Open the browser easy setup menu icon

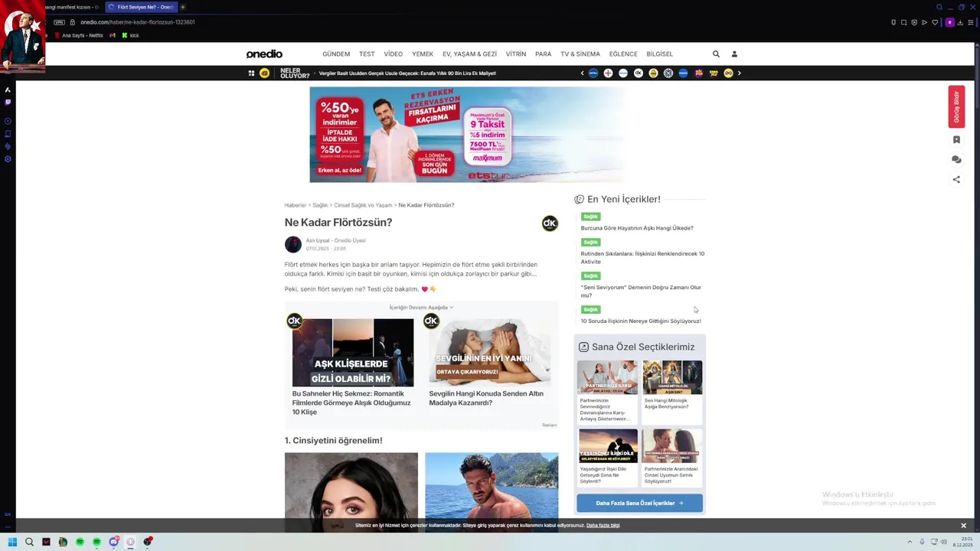click(972, 22)
